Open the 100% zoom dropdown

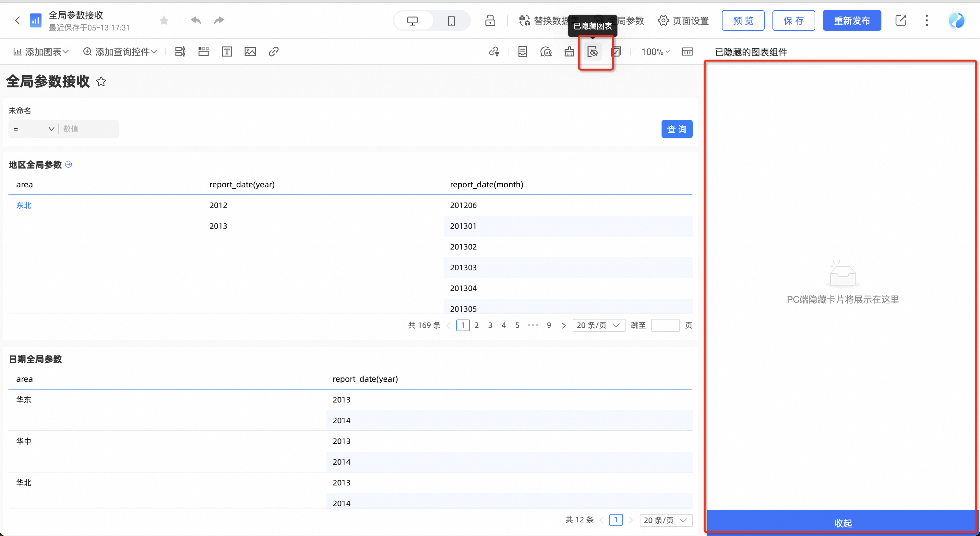click(655, 52)
